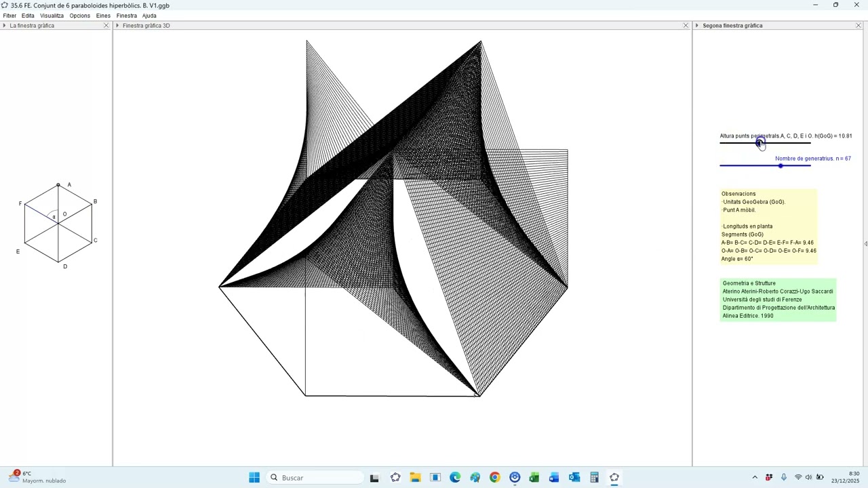The height and width of the screenshot is (488, 868).
Task: Expand the Segona finestra gràfica style bar
Action: (697, 26)
